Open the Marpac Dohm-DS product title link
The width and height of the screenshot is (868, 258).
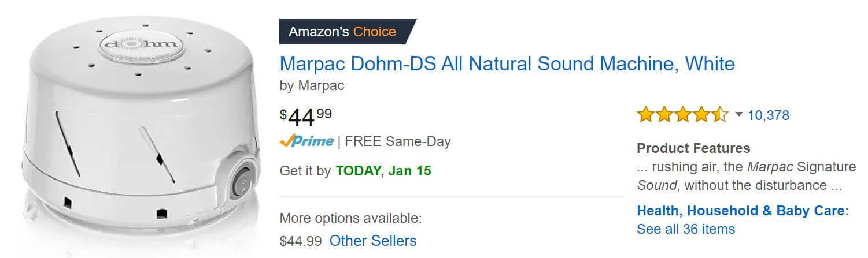(x=507, y=63)
